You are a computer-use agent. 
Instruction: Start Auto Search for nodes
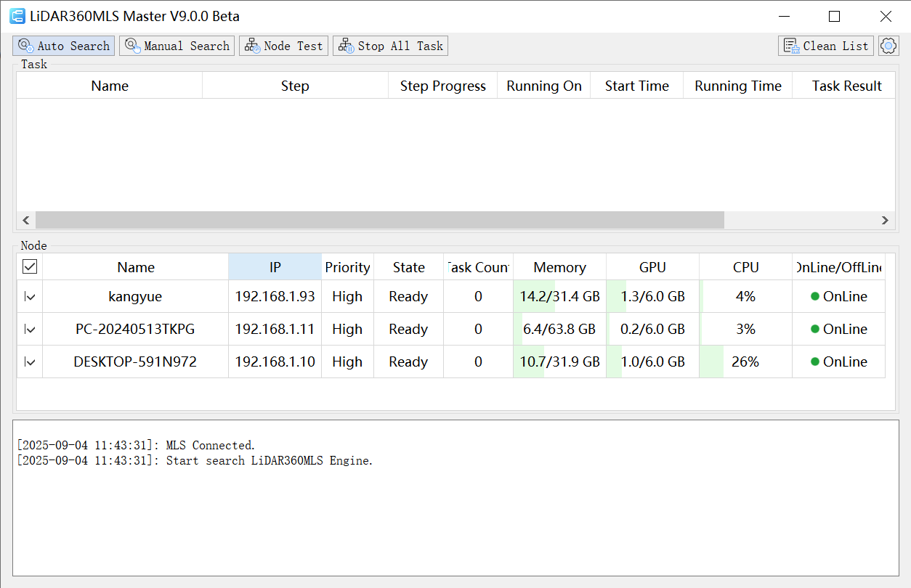coord(63,46)
